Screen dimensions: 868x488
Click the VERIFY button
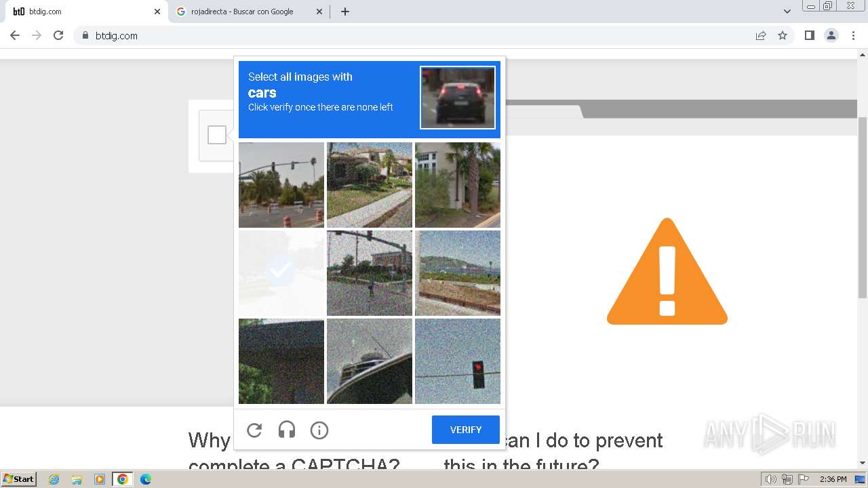(x=466, y=430)
